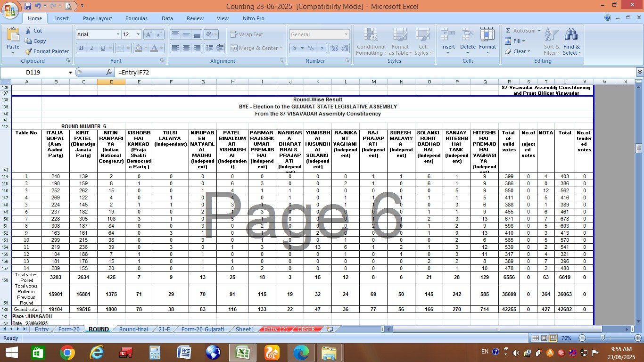644x362 pixels.
Task: Align text to the right
Action: coord(197,48)
